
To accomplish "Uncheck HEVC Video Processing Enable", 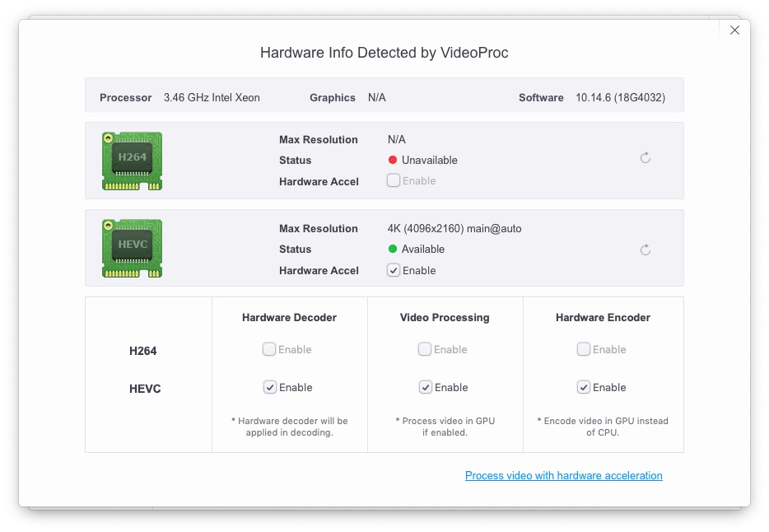I will point(425,387).
